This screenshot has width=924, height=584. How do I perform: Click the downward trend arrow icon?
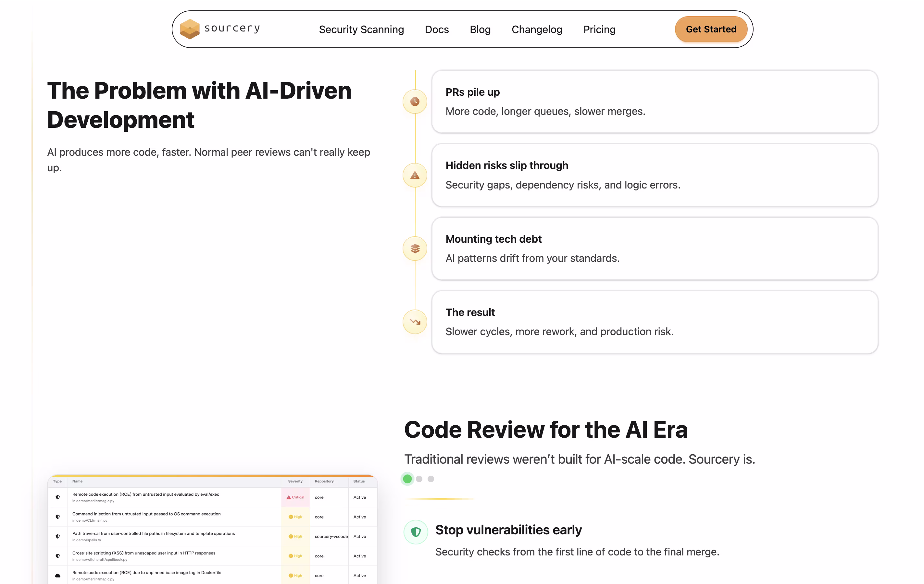pos(415,322)
